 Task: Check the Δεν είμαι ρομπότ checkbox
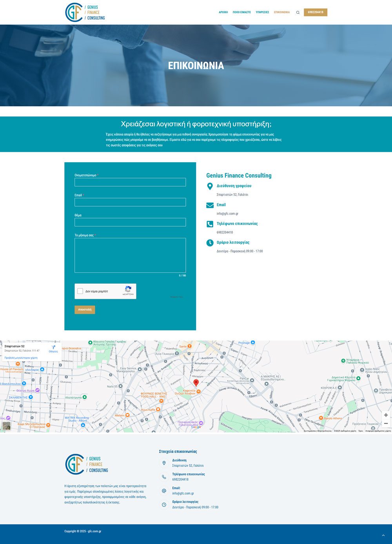(80, 291)
